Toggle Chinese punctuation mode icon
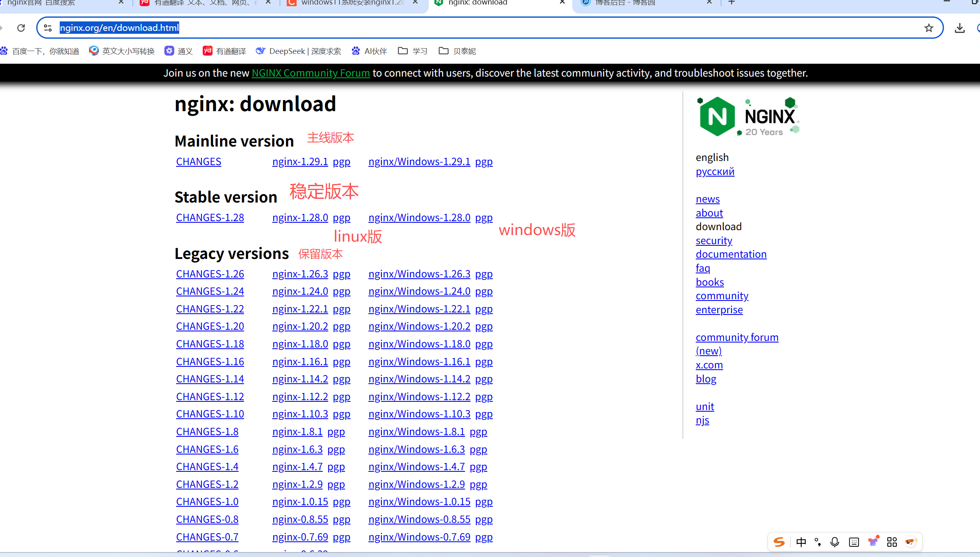 [x=818, y=542]
